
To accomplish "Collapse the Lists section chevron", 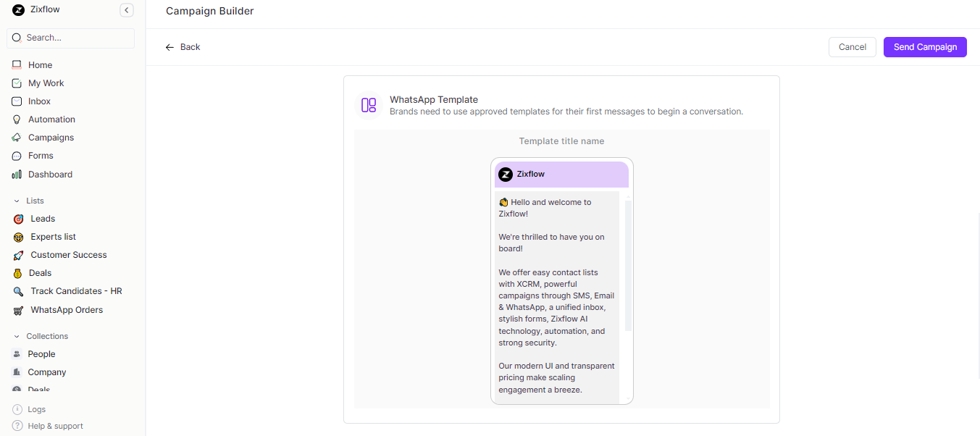I will 17,201.
